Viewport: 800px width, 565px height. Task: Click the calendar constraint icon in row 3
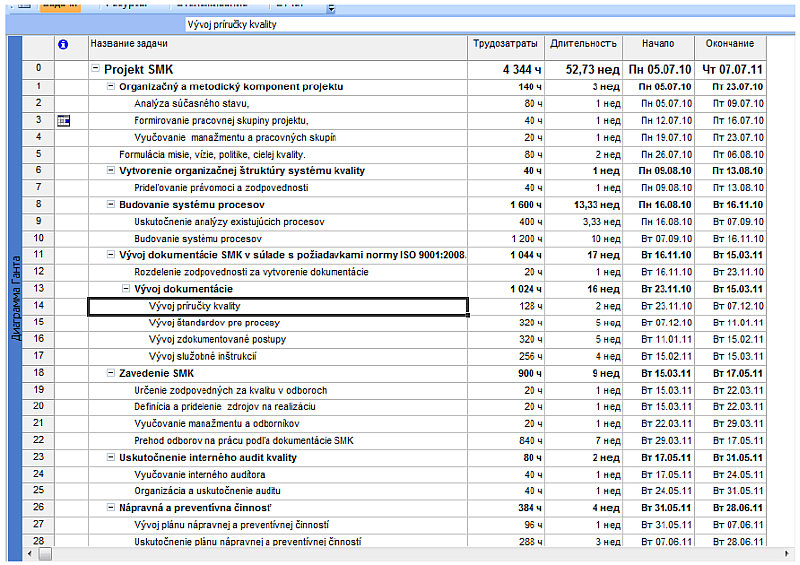(x=64, y=121)
